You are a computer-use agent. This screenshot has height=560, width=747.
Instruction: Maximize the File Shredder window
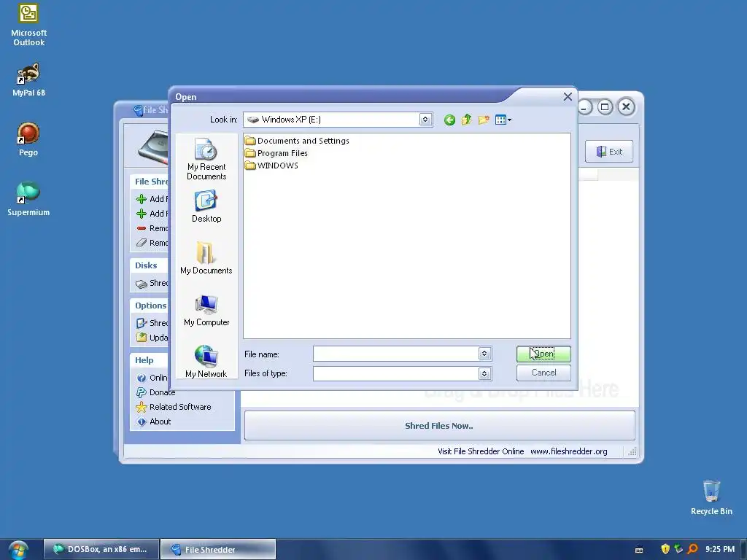click(605, 107)
